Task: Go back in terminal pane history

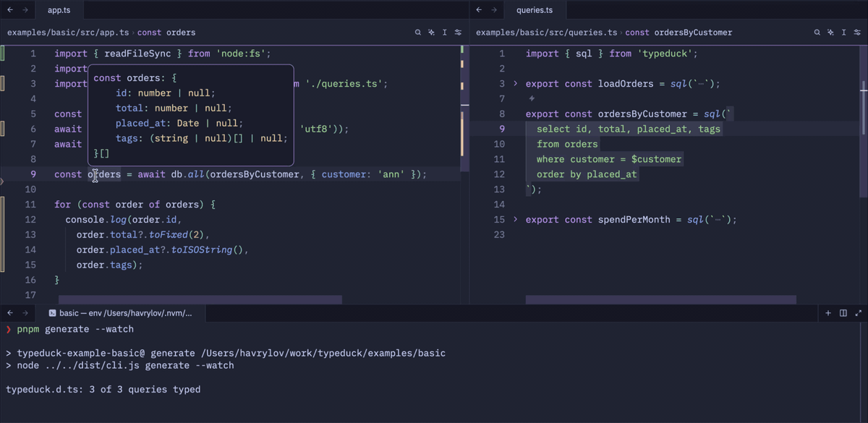Action: 9,313
